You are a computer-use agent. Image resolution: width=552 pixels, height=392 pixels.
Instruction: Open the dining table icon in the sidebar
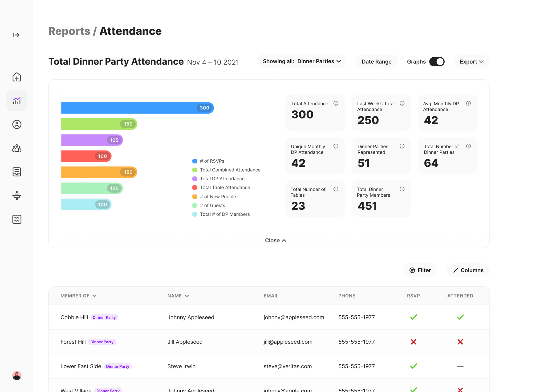17,195
